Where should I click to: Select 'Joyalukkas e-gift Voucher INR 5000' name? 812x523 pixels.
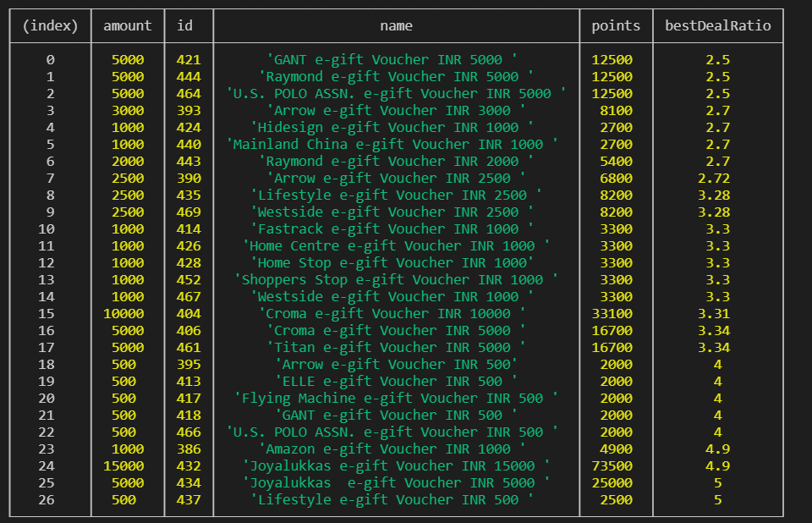tap(396, 483)
